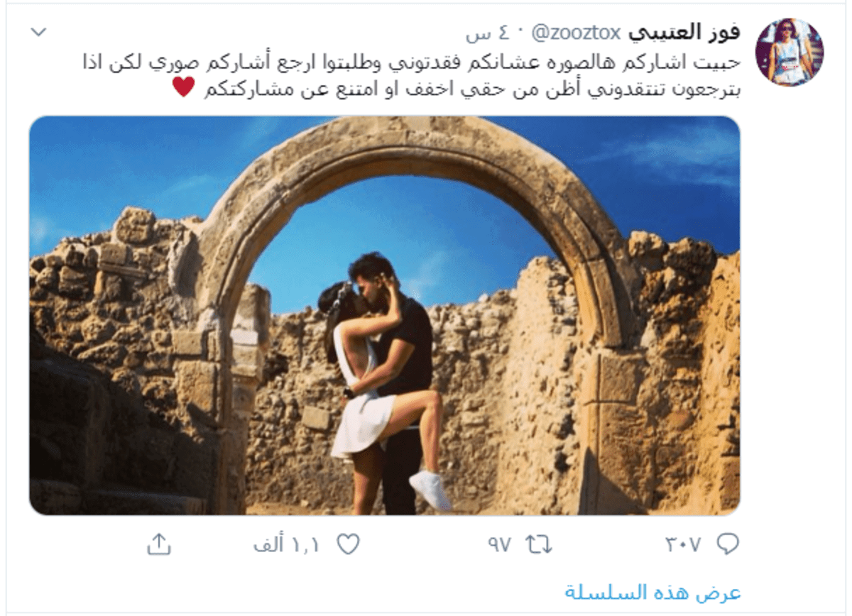Click the likes count ١,١ ألف

click(287, 544)
